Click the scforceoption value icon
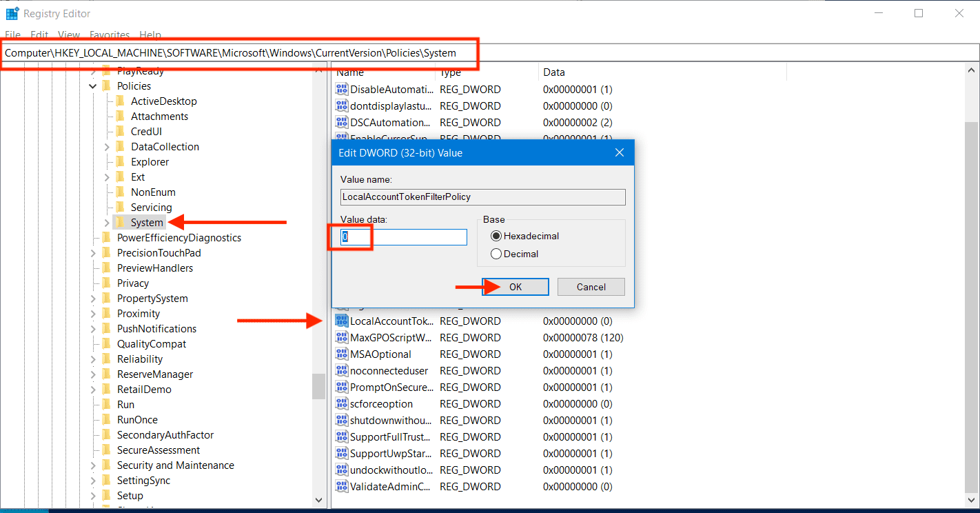 (x=342, y=403)
